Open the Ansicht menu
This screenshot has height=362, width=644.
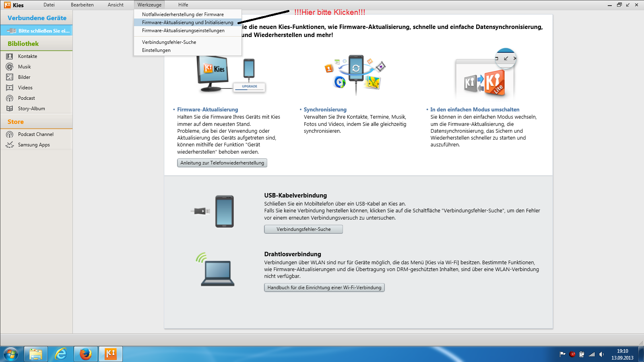(x=116, y=5)
